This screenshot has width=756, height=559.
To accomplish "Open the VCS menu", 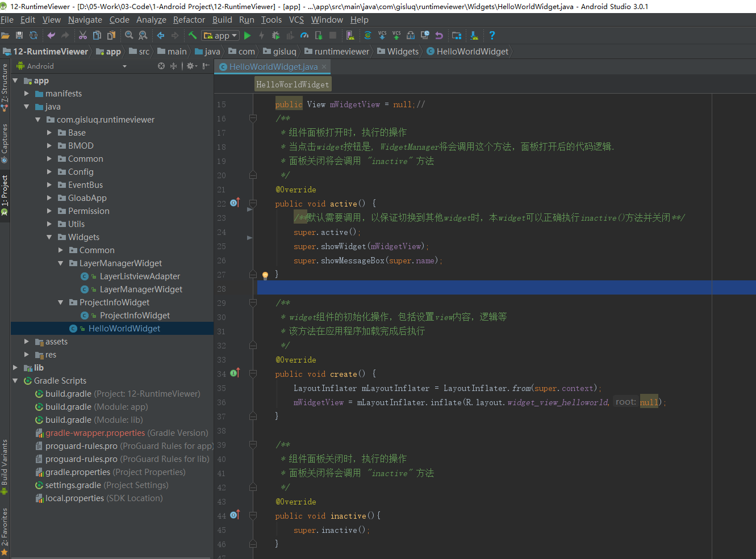I will [x=296, y=19].
